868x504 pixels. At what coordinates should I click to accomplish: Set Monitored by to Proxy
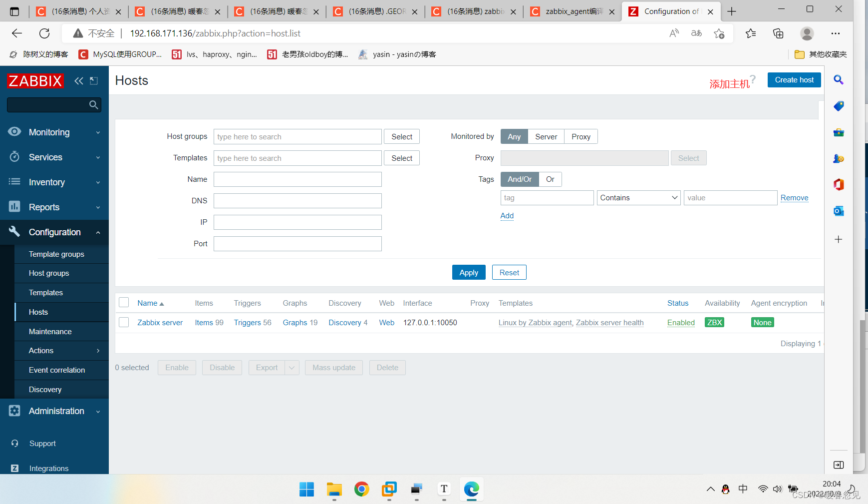click(x=581, y=136)
